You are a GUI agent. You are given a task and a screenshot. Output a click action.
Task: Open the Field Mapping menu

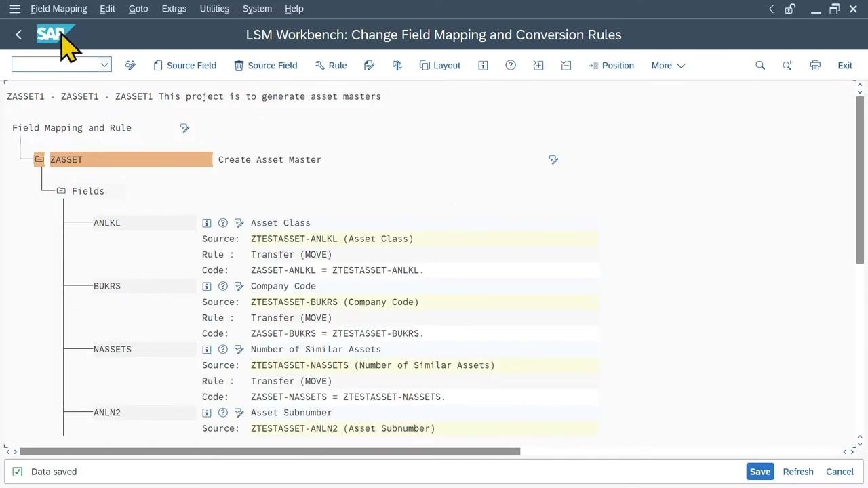59,9
